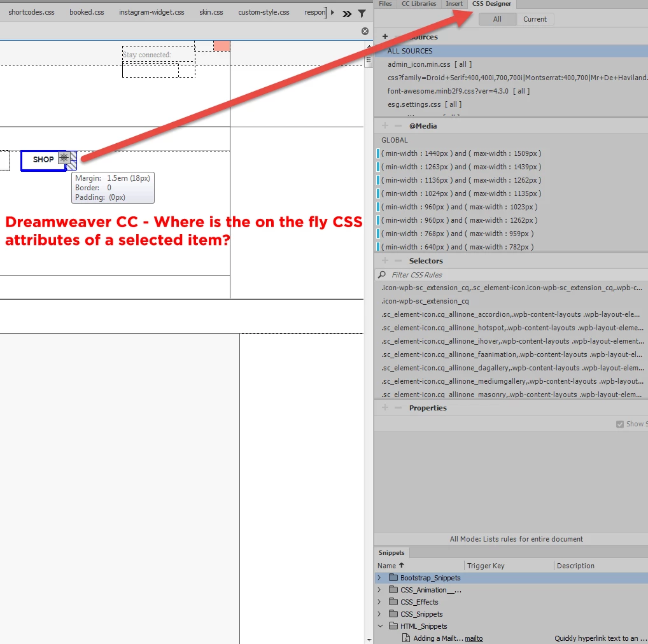Screen dimensions: 648x644
Task: Expand the CSS_Animation folder
Action: [379, 589]
